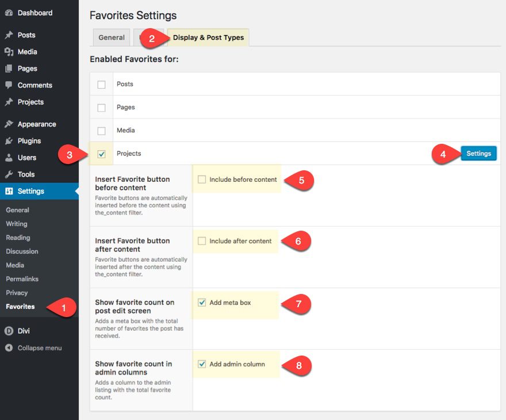Enable favorites for Posts checkbox
The width and height of the screenshot is (506, 420).
point(101,84)
